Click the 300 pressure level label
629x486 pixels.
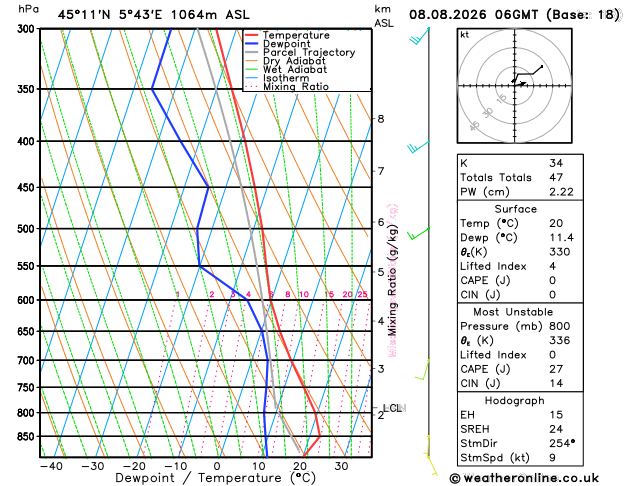coord(27,29)
